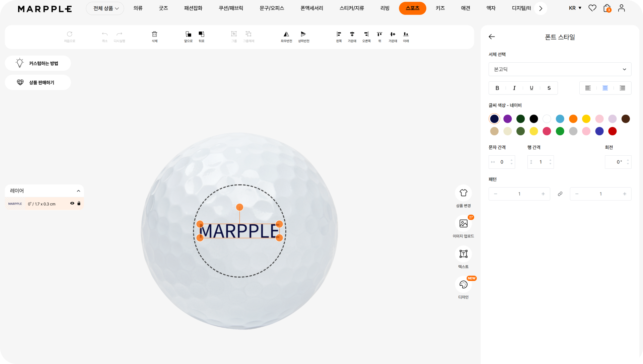This screenshot has width=643, height=364.
Task: Choose the purple text color swatch
Action: [507, 119]
